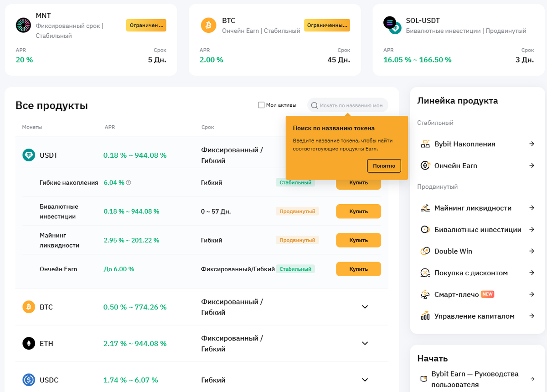The image size is (547, 392).
Task: Click arrow next to Ончейн Earn in sidebar
Action: (532, 165)
